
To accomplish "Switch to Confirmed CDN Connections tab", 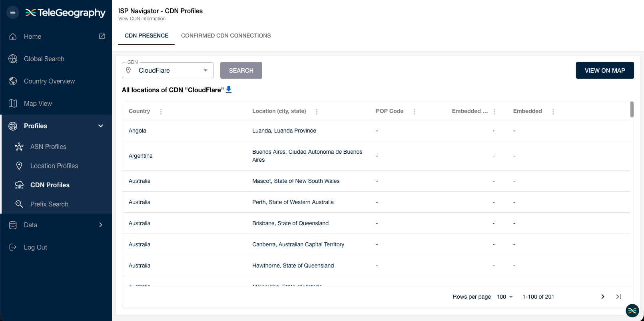I will (x=226, y=36).
